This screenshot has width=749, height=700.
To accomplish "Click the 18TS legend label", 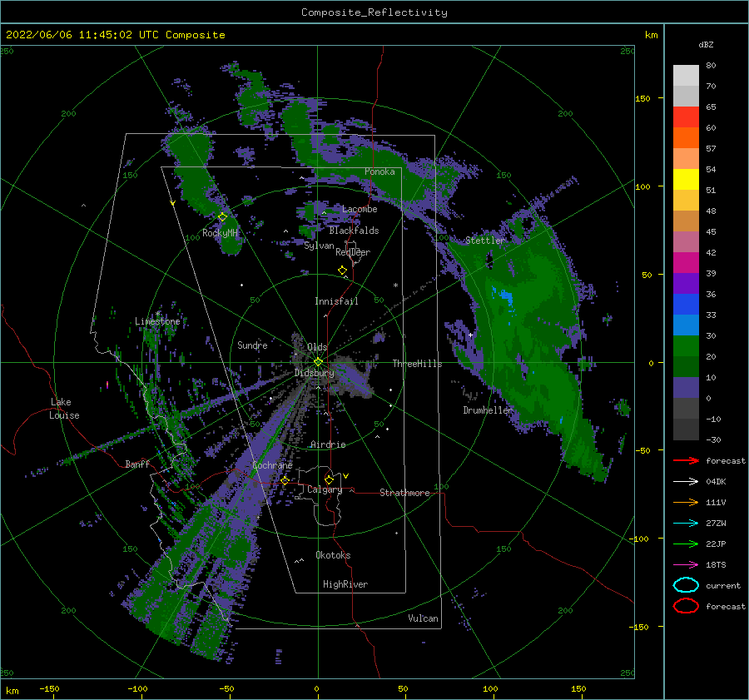I will (716, 565).
